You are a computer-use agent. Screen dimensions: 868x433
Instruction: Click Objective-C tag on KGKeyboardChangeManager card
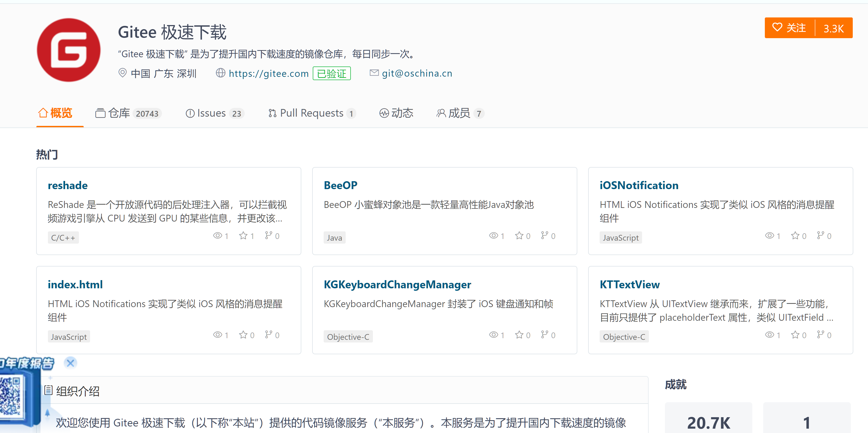[348, 337]
